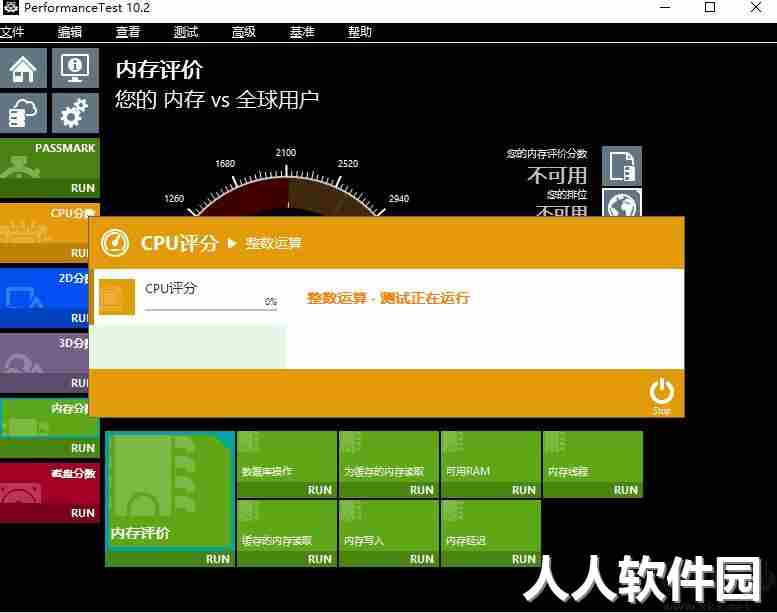Select the large 内存评价 memory tile
Viewport: 777px width, 613px height.
(170, 491)
